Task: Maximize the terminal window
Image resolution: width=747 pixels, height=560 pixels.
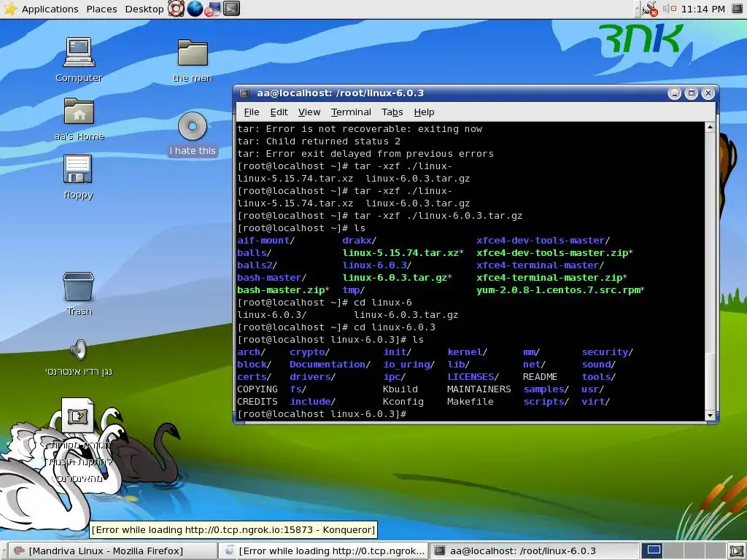Action: [691, 93]
